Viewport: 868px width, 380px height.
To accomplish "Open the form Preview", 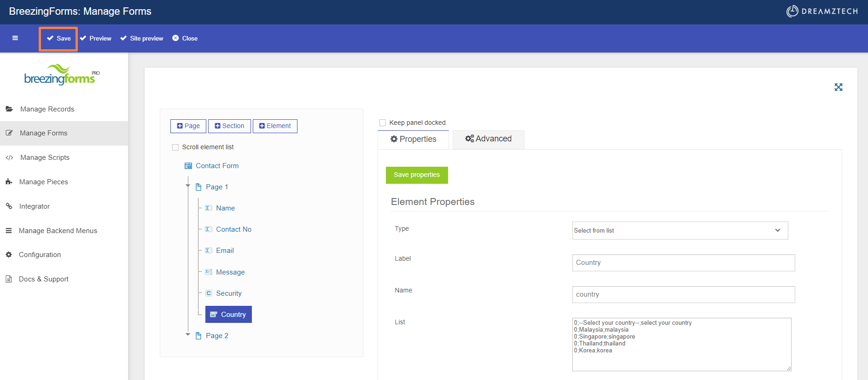I will [x=96, y=39].
